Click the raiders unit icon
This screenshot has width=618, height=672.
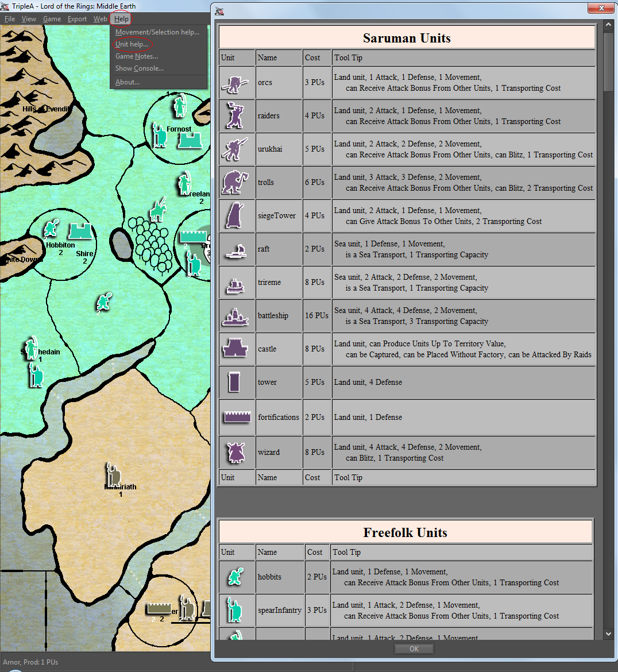(x=235, y=115)
